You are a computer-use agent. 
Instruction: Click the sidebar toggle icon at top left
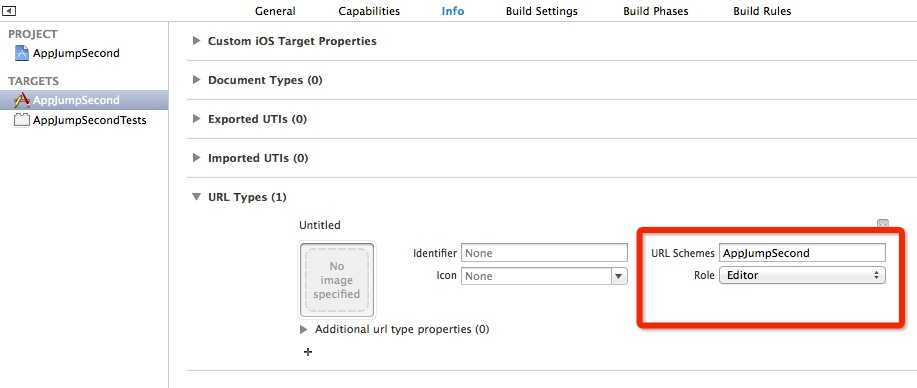[9, 11]
